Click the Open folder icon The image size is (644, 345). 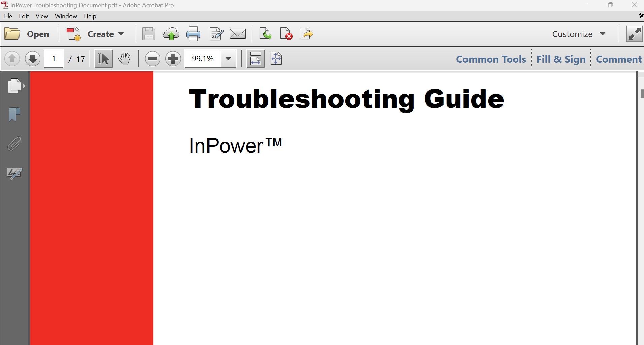pyautogui.click(x=12, y=34)
